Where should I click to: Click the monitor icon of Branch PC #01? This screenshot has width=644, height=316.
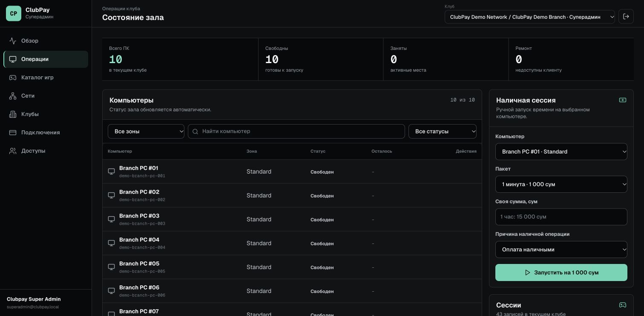111,171
